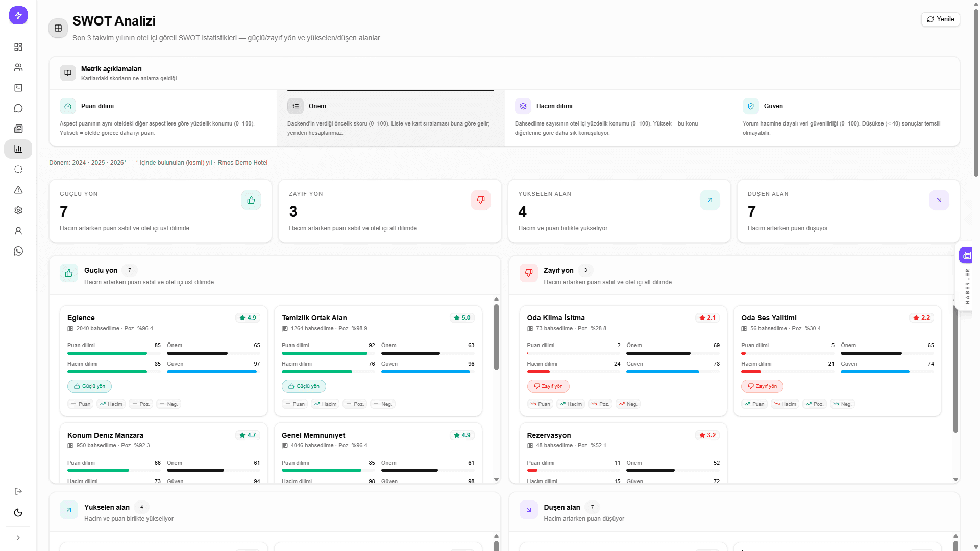The height and width of the screenshot is (551, 980).
Task: Open the Oda Ses Yalitimi card title
Action: point(769,318)
